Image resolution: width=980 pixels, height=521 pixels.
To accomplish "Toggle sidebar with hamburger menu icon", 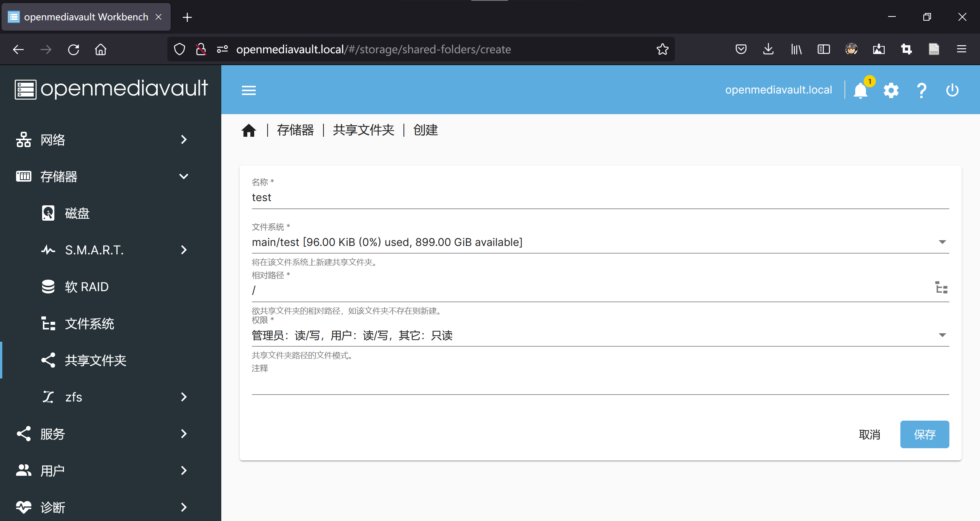I will pyautogui.click(x=249, y=91).
